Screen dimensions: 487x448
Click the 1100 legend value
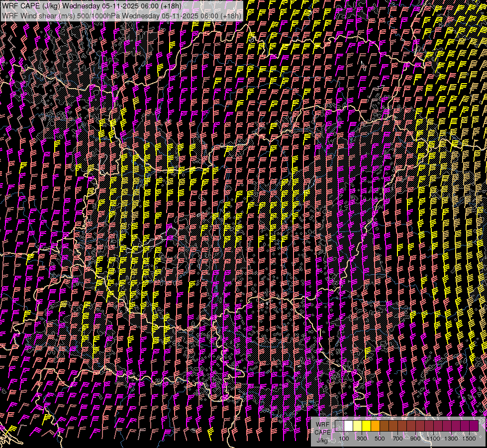tap(433, 439)
